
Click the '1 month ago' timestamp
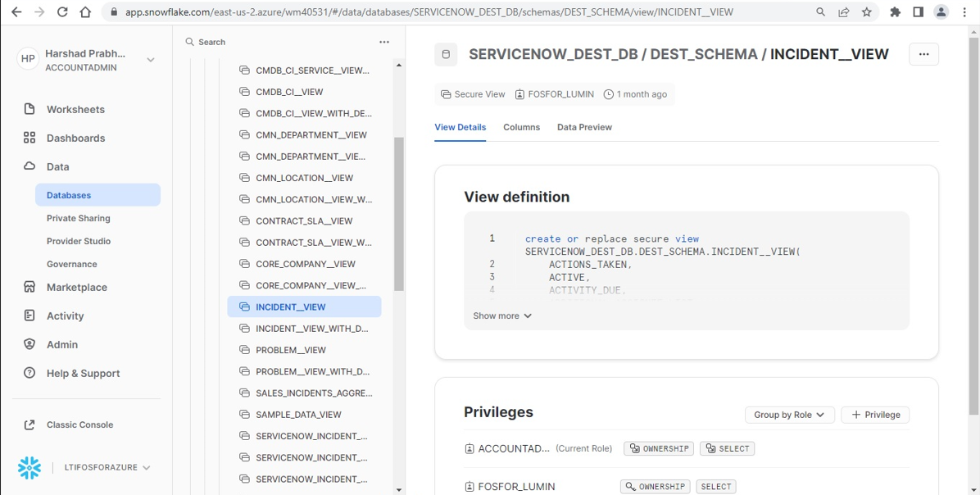point(635,94)
